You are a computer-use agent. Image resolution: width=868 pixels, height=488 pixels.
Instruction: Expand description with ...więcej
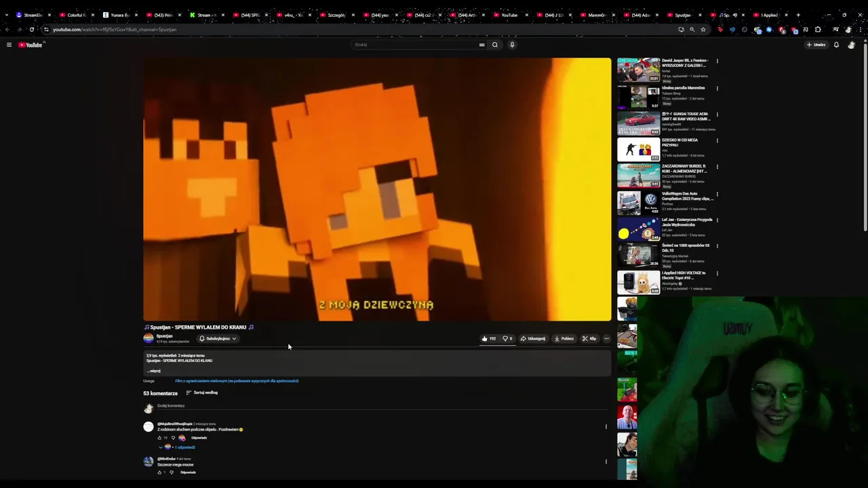[154, 371]
